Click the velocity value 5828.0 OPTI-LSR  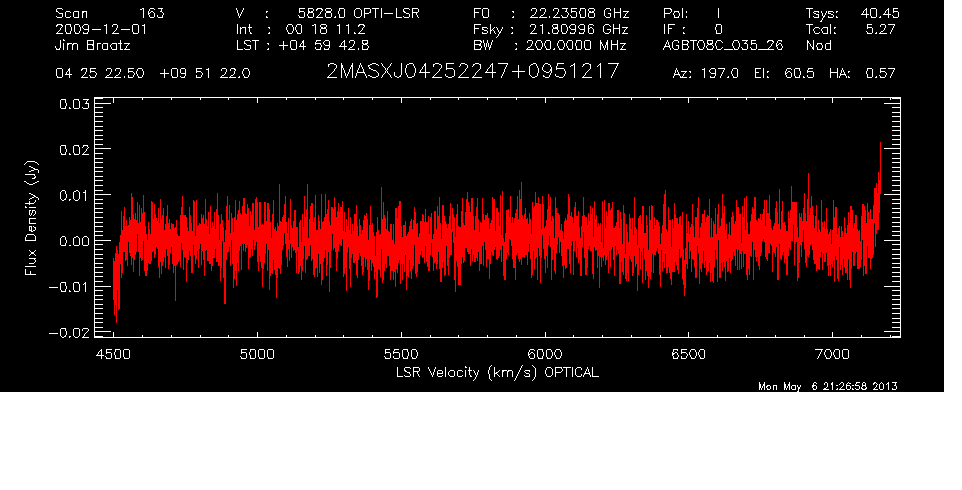tap(358, 13)
